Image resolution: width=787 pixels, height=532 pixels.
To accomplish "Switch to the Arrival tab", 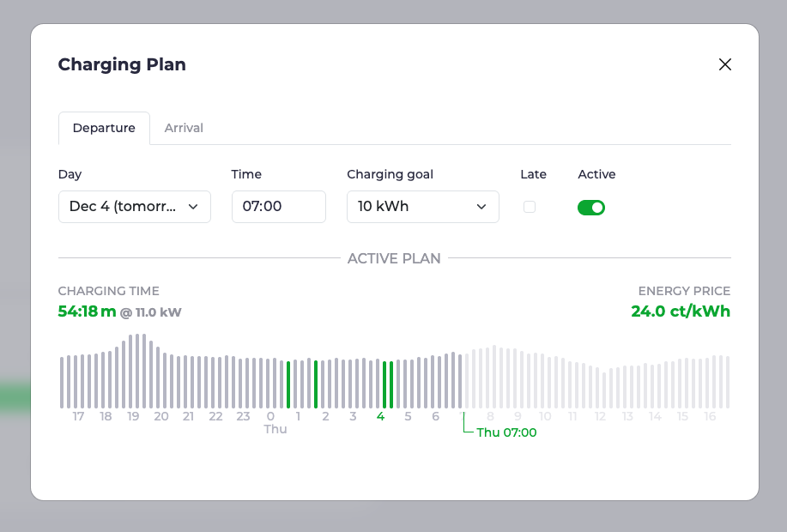I will click(184, 128).
